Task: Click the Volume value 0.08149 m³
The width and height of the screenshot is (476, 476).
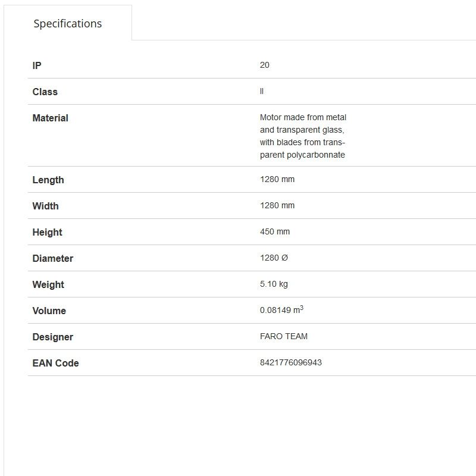Action: tap(281, 310)
